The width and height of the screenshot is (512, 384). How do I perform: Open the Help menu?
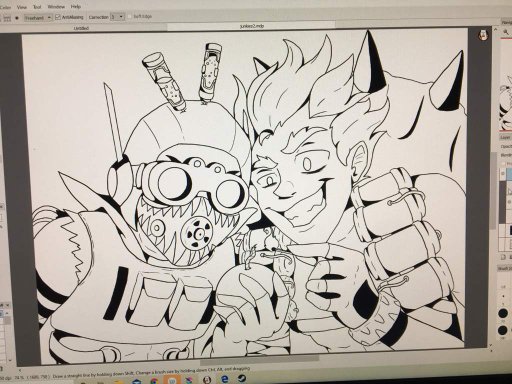pyautogui.click(x=76, y=6)
